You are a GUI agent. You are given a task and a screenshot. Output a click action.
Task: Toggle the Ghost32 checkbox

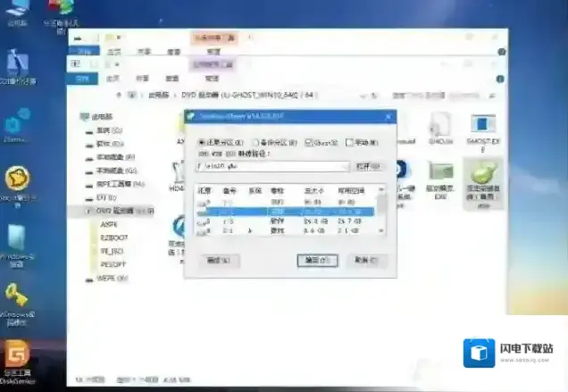pyautogui.click(x=308, y=142)
